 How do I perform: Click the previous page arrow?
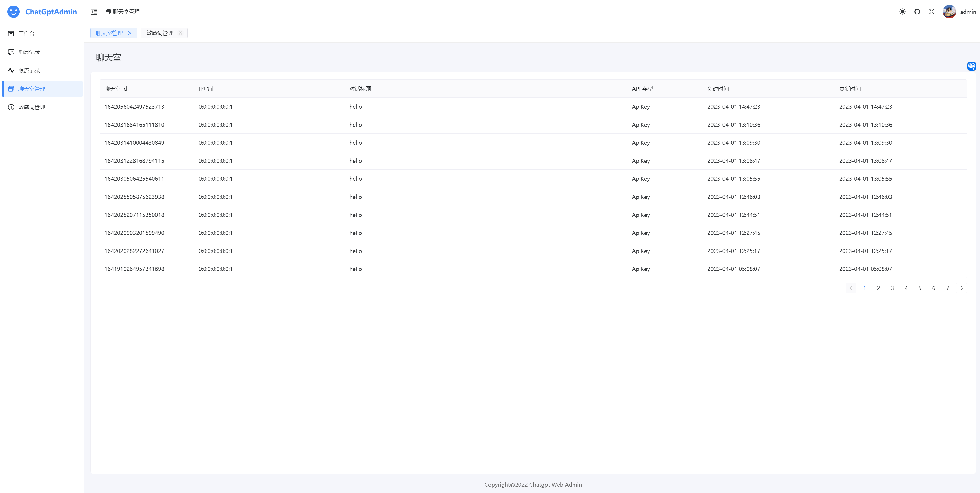[851, 288]
